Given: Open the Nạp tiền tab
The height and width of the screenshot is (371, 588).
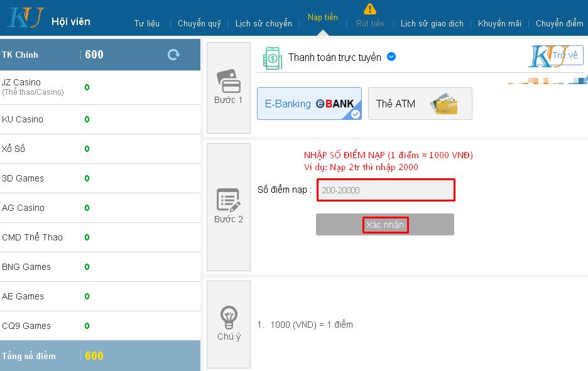Looking at the screenshot, I should [322, 17].
